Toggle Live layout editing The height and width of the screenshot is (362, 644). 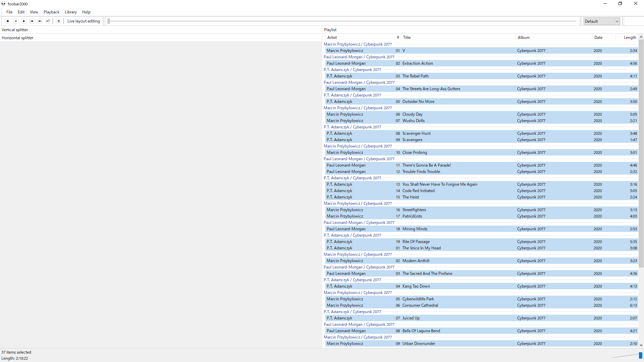click(x=84, y=21)
